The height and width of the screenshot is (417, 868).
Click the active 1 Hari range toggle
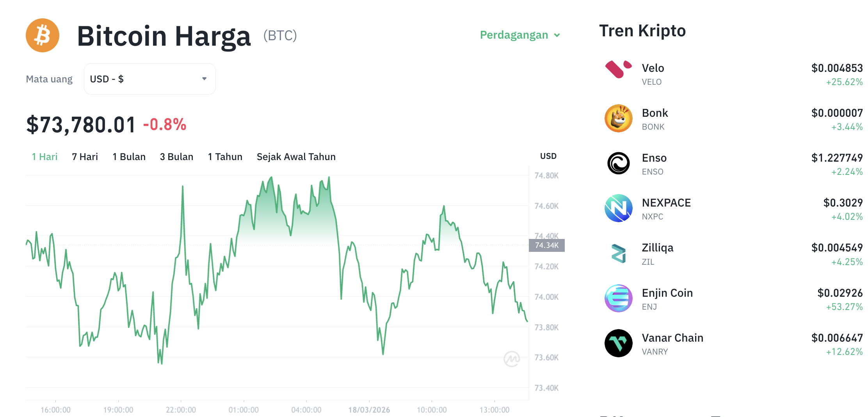[44, 157]
